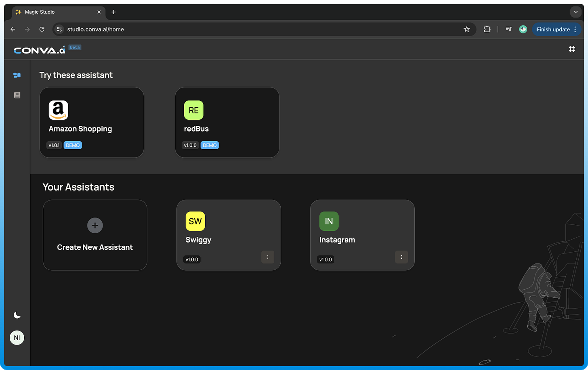The height and width of the screenshot is (370, 588).
Task: Click the v1.0.1 version tag on Amazon Shopping
Action: coord(54,145)
